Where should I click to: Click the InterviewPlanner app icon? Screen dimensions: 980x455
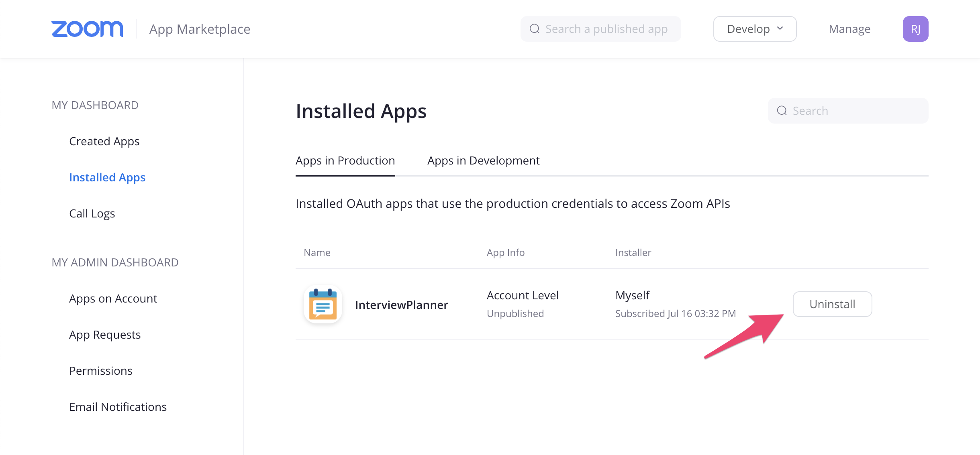click(323, 304)
